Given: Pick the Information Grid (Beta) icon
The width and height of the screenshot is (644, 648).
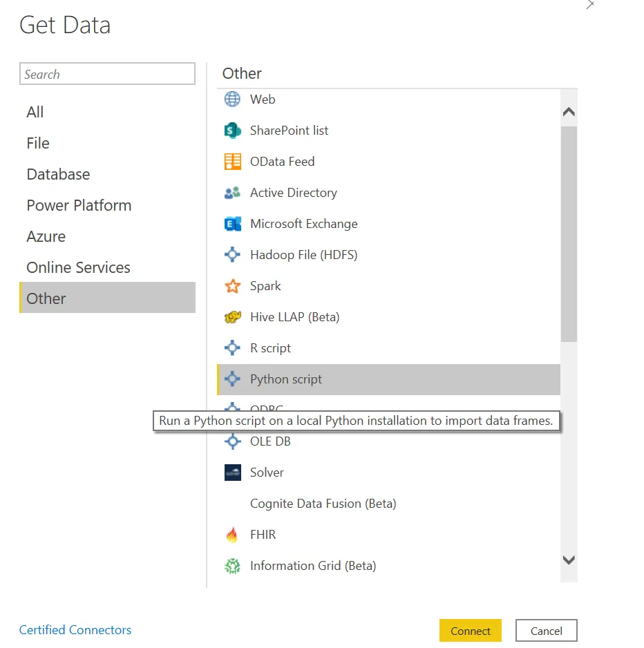Looking at the screenshot, I should pyautogui.click(x=232, y=566).
